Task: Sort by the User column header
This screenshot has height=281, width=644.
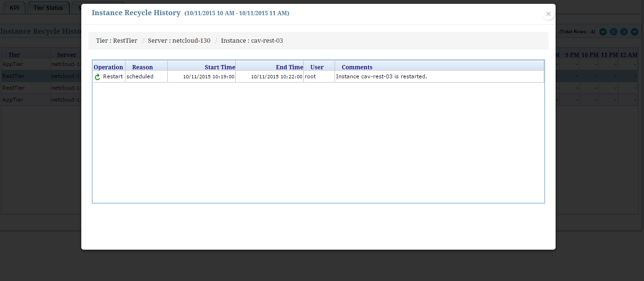Action: pos(319,67)
